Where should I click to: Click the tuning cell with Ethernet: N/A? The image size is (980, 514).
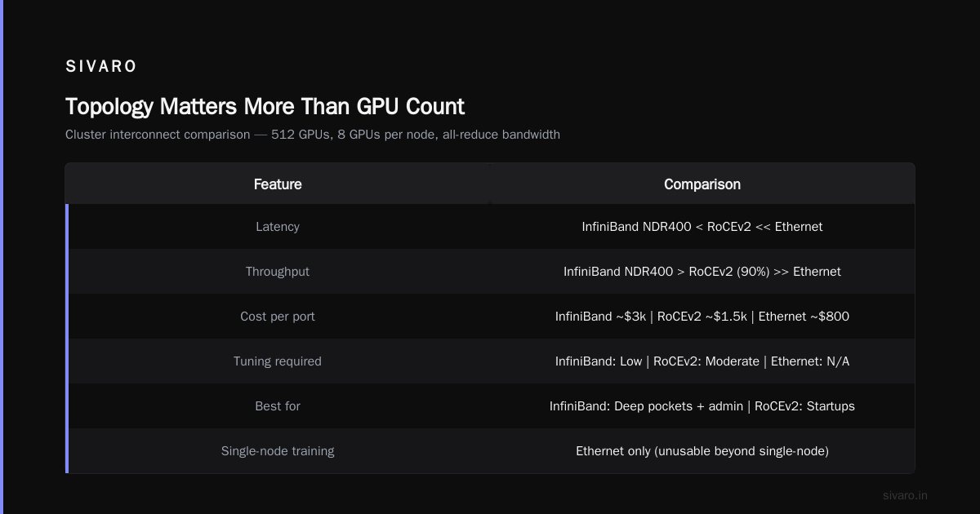click(x=702, y=361)
